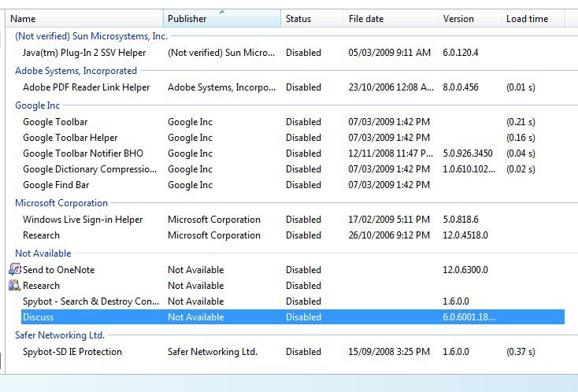578x392 pixels.
Task: Sort by the Name column header
Action: [x=84, y=18]
